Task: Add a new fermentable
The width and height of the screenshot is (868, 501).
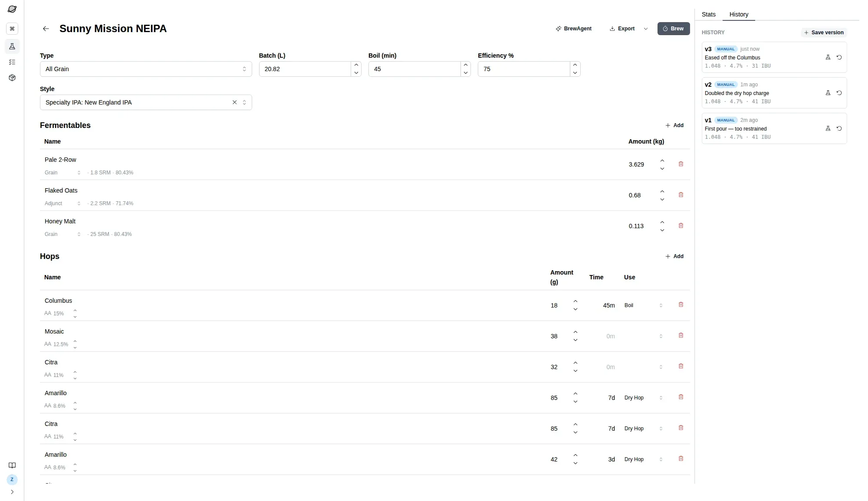Action: pyautogui.click(x=674, y=125)
